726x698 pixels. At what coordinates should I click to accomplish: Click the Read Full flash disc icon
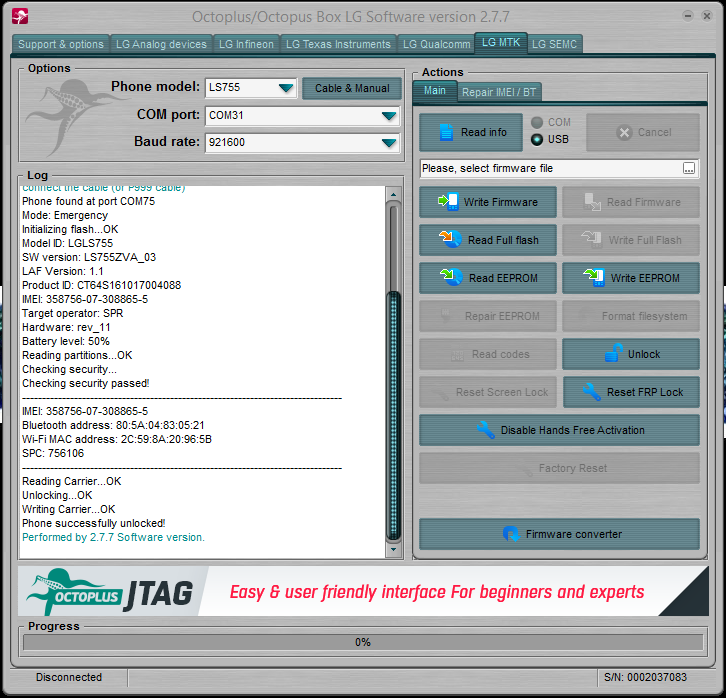450,239
